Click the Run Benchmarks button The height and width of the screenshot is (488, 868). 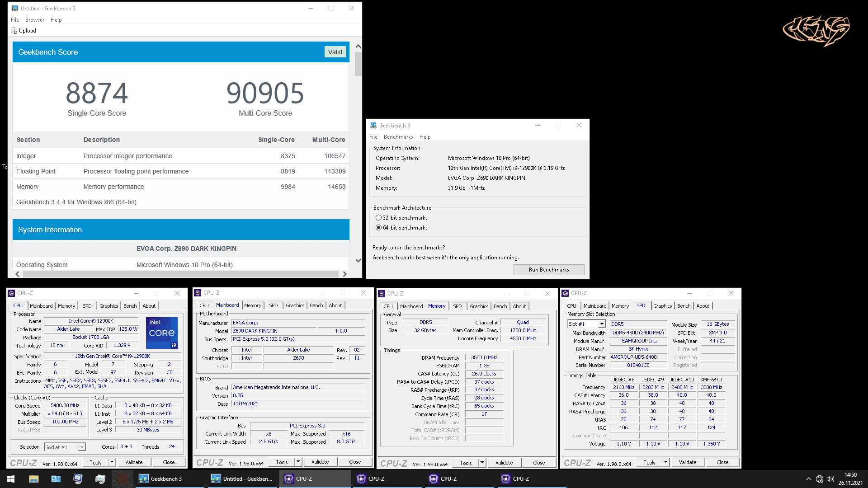[549, 270]
